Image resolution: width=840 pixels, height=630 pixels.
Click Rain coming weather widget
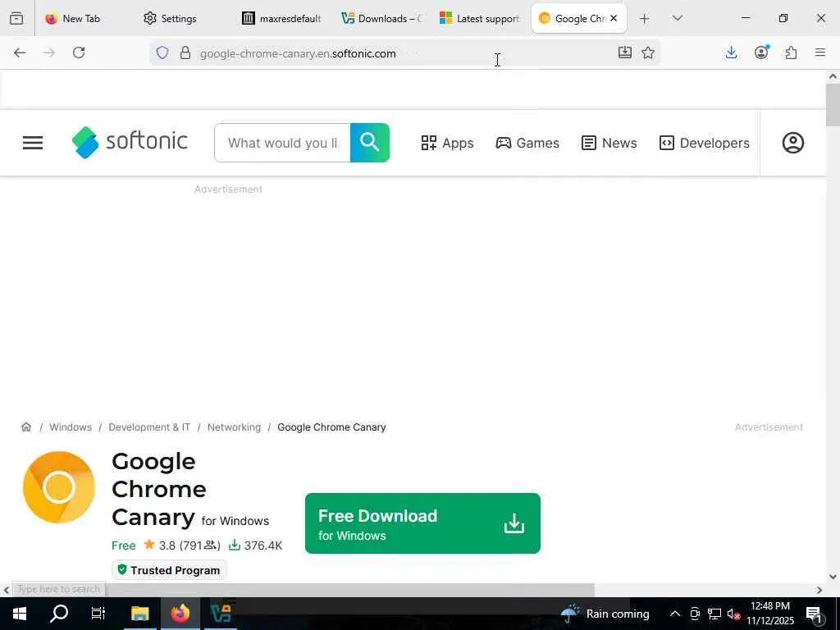[x=605, y=614]
